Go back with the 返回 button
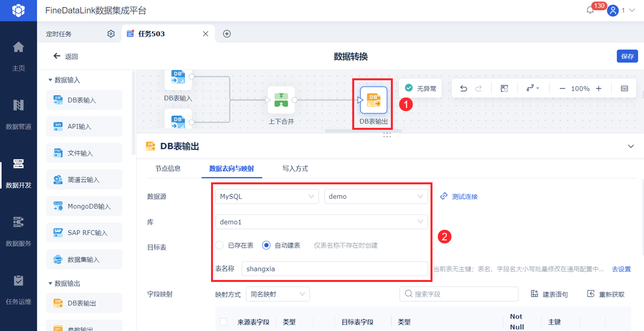Screen dimensions: 644x331 pyautogui.click(x=66, y=56)
